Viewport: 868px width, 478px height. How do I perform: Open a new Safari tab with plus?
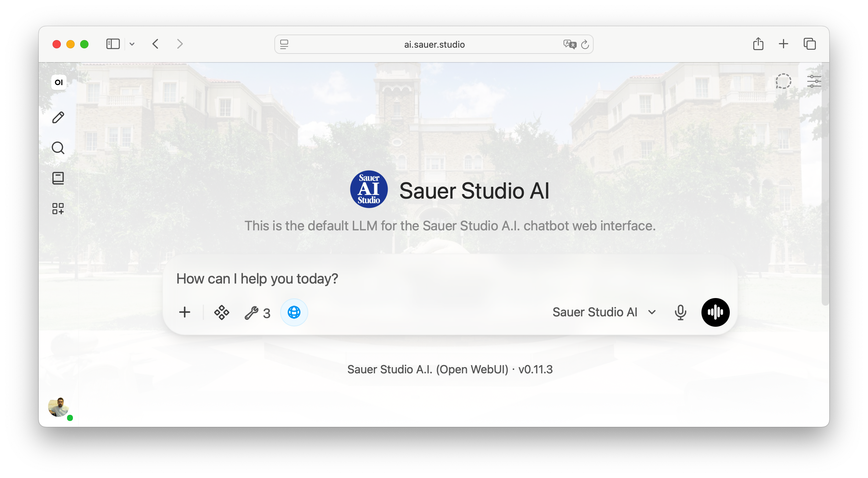pos(783,44)
